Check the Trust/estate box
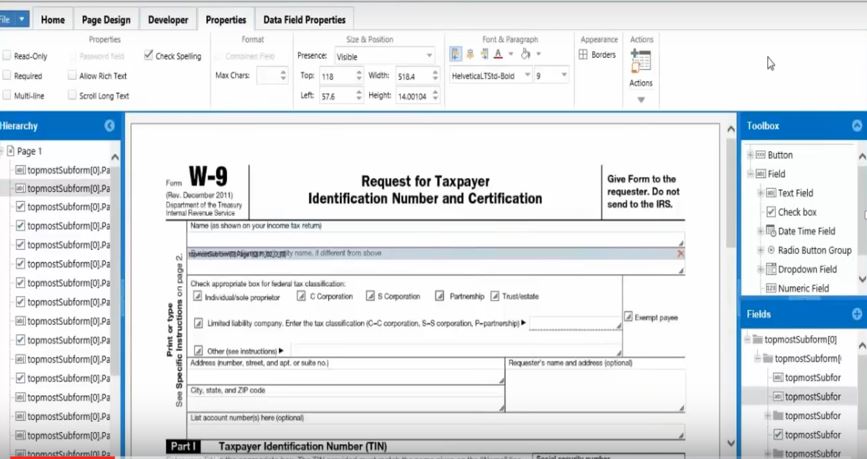 point(495,296)
